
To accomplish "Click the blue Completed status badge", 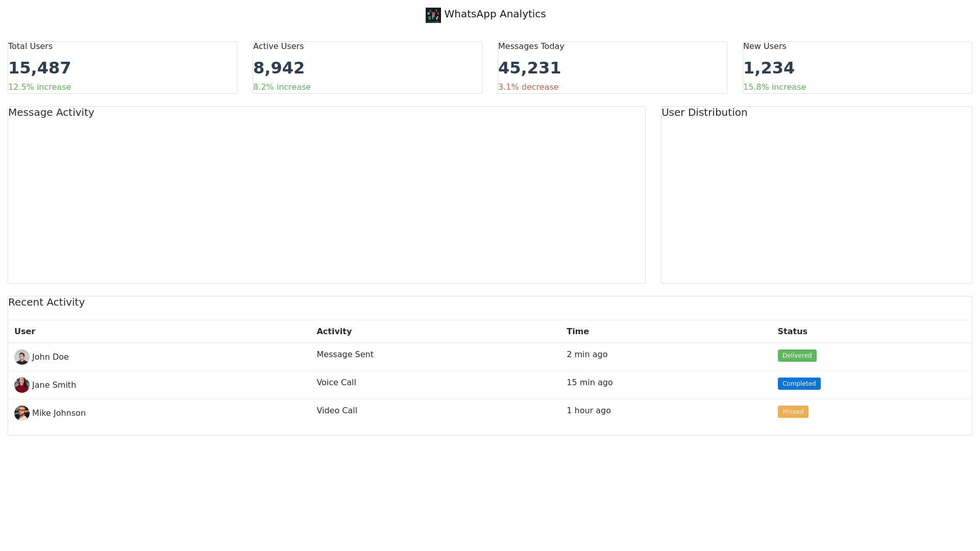I will tap(799, 384).
